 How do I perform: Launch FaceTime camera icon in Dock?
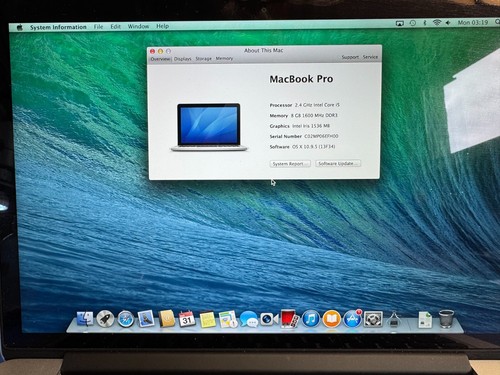[269, 319]
